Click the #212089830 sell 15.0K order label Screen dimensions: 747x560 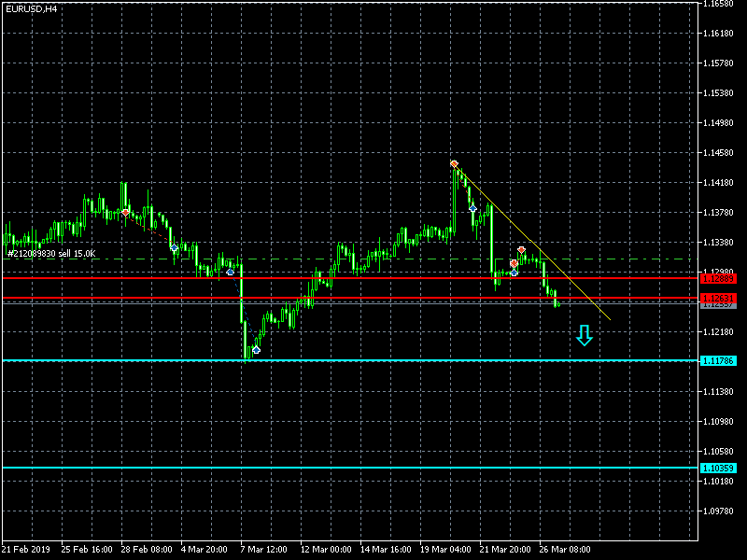pyautogui.click(x=51, y=253)
